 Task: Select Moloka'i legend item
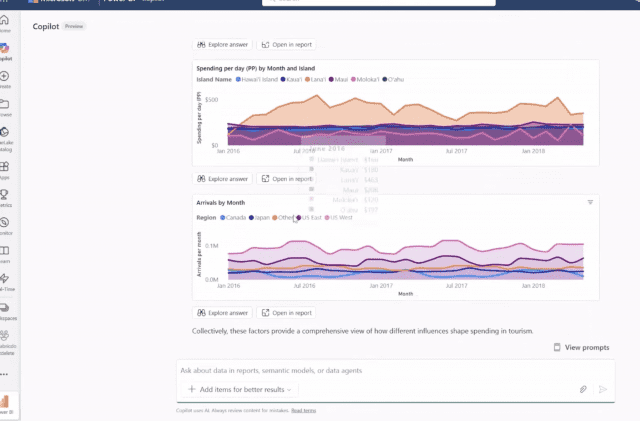pyautogui.click(x=365, y=80)
